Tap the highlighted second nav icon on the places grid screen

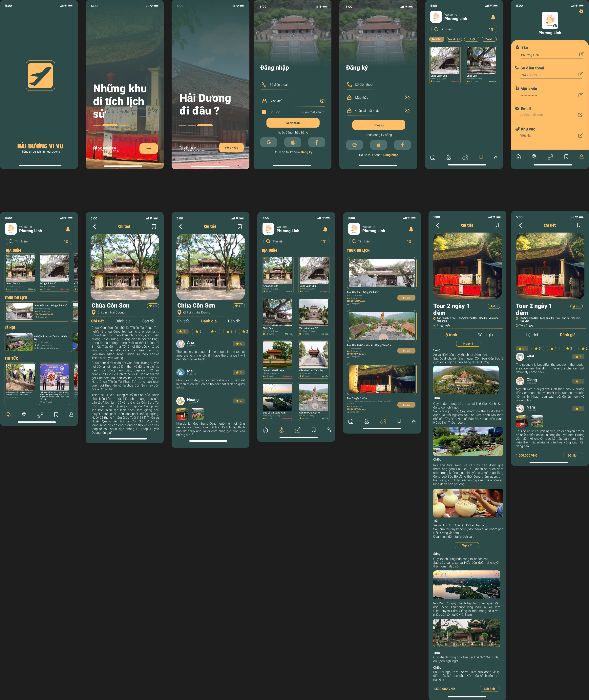[x=281, y=429]
